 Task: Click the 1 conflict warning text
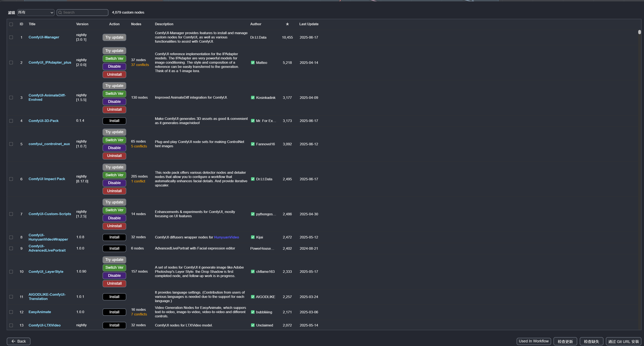[138, 181]
